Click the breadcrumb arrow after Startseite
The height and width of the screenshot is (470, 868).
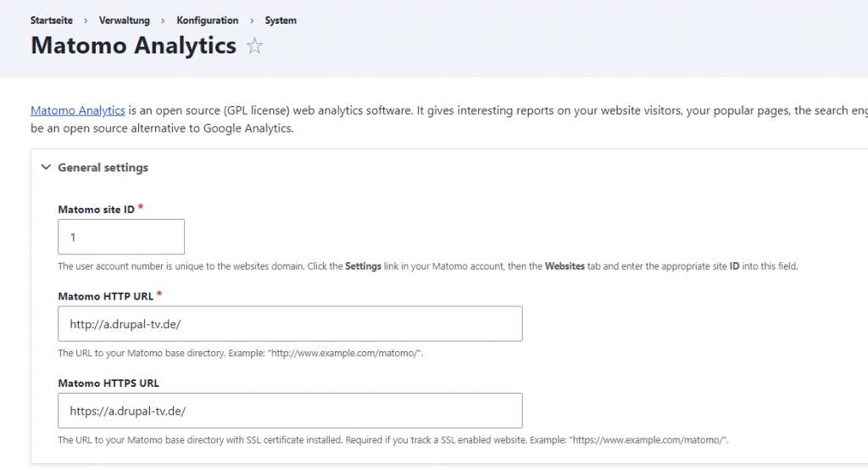[86, 20]
